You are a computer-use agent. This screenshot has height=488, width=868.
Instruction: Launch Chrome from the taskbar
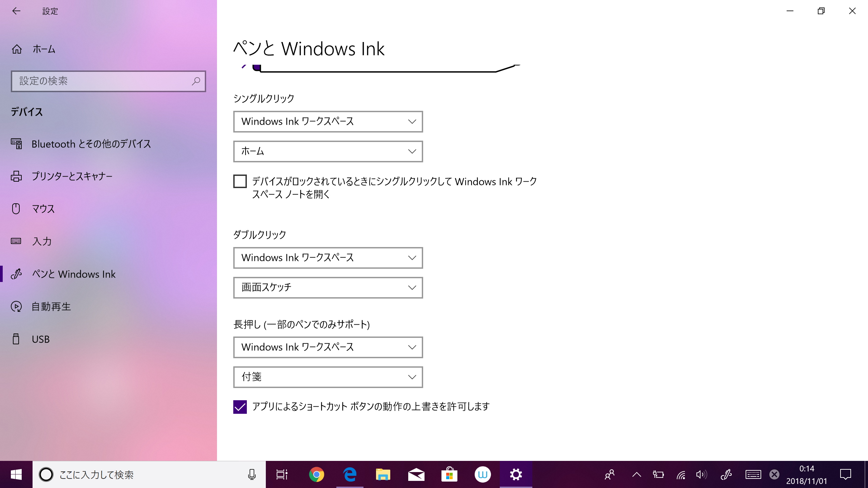click(x=316, y=474)
